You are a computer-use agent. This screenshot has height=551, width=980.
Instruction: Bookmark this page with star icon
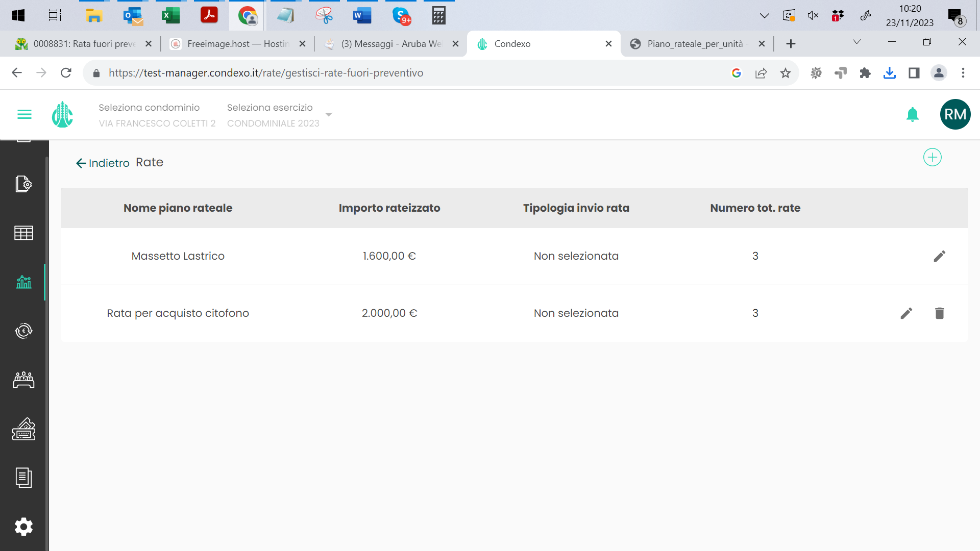pos(786,73)
